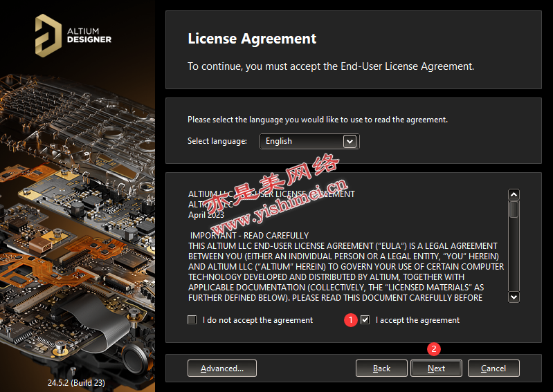The height and width of the screenshot is (392, 553).
Task: Click the EULA scroll up arrow
Action: pyautogui.click(x=514, y=194)
